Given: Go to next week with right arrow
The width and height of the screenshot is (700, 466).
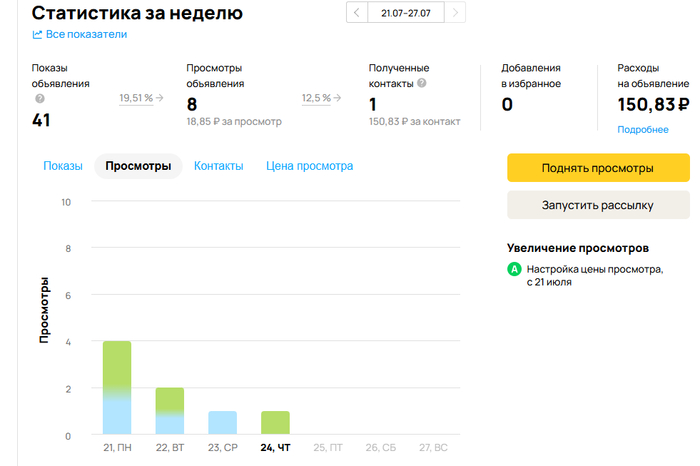Looking at the screenshot, I should [x=456, y=13].
